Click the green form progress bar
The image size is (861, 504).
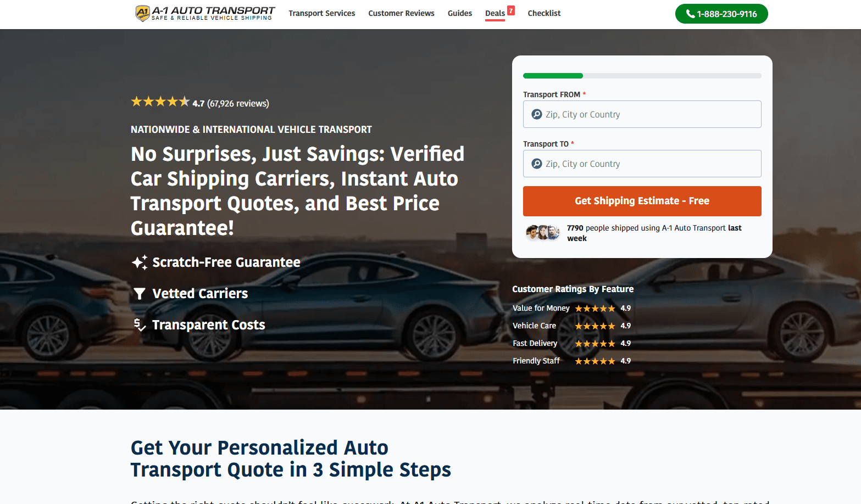pos(553,76)
